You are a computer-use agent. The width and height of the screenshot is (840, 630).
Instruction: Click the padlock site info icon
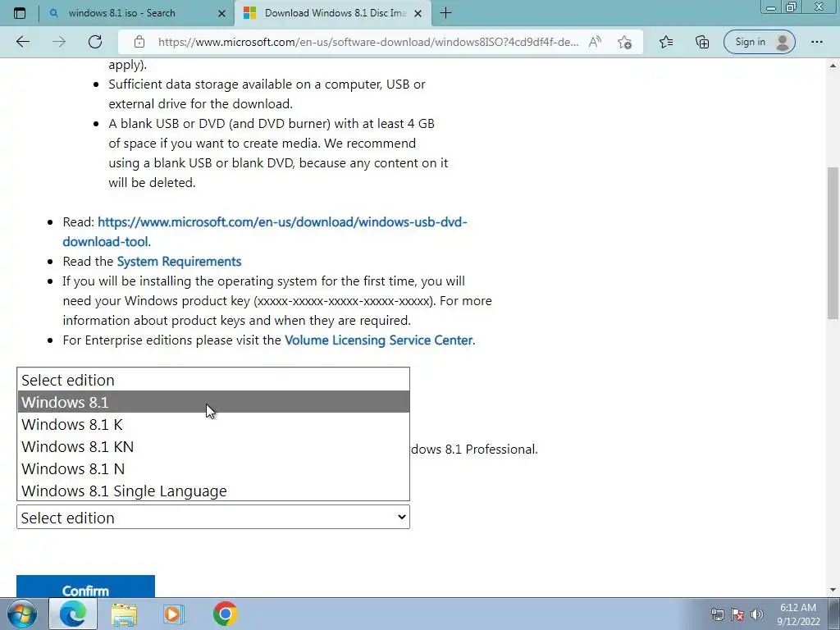(x=139, y=42)
